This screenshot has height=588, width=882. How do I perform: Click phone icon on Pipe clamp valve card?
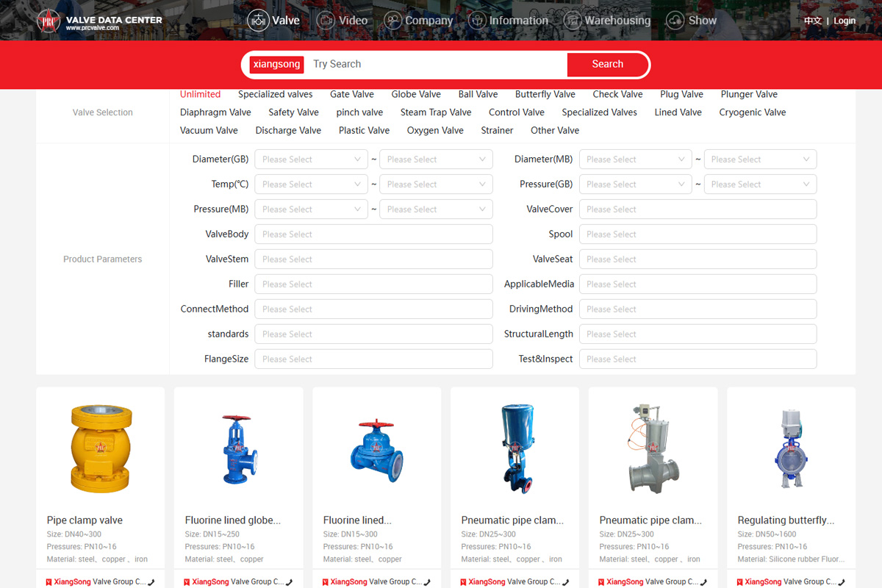[151, 582]
